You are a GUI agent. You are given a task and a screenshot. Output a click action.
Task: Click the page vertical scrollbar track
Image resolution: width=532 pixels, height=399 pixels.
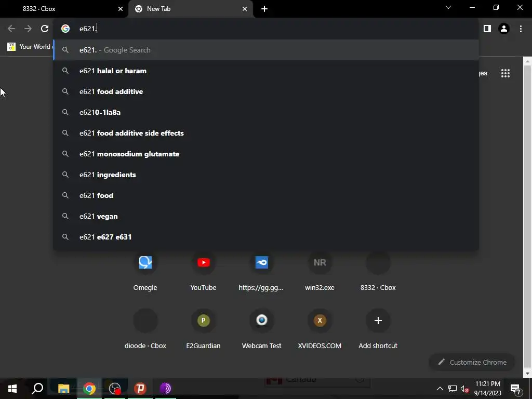[527, 217]
